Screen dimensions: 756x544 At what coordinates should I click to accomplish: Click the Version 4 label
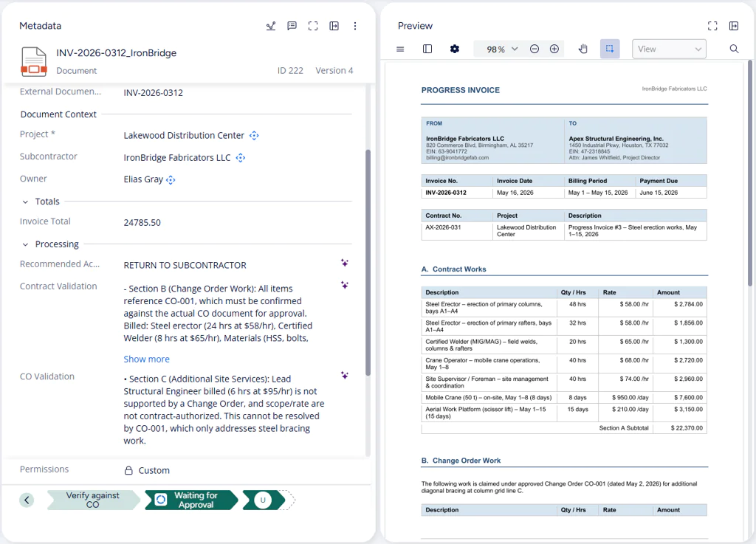334,71
